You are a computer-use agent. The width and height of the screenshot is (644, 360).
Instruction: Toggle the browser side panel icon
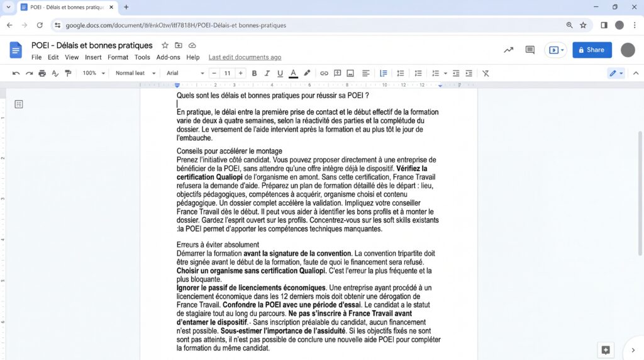point(604,25)
